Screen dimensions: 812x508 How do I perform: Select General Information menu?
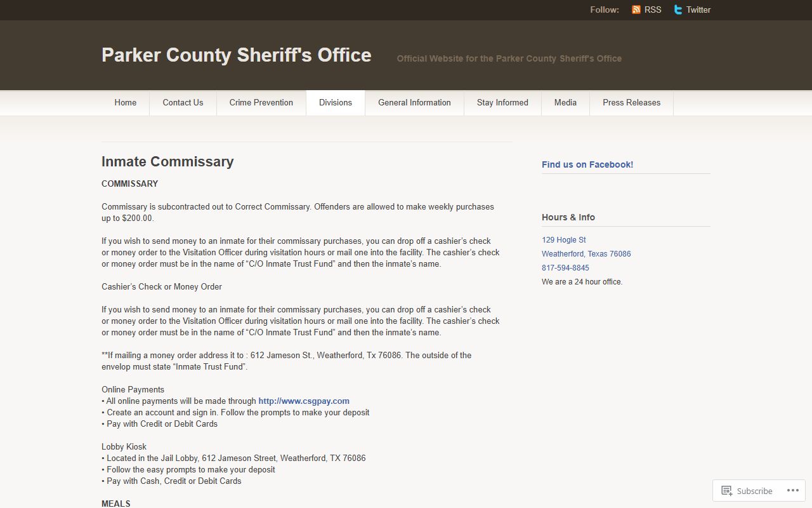[414, 102]
